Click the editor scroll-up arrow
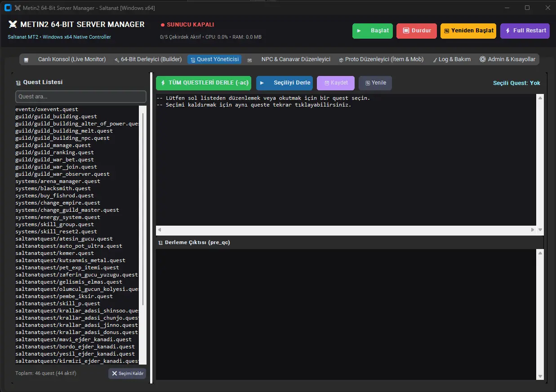556x392 pixels. tap(540, 98)
